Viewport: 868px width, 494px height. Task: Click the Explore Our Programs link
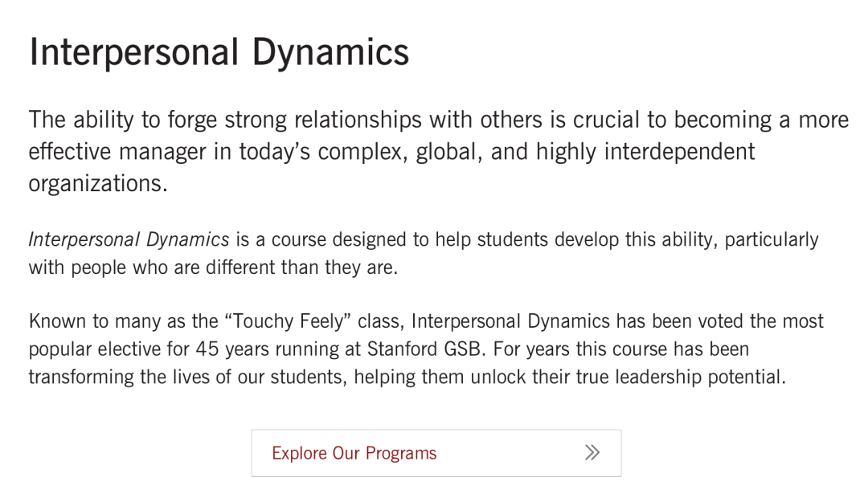(x=354, y=453)
